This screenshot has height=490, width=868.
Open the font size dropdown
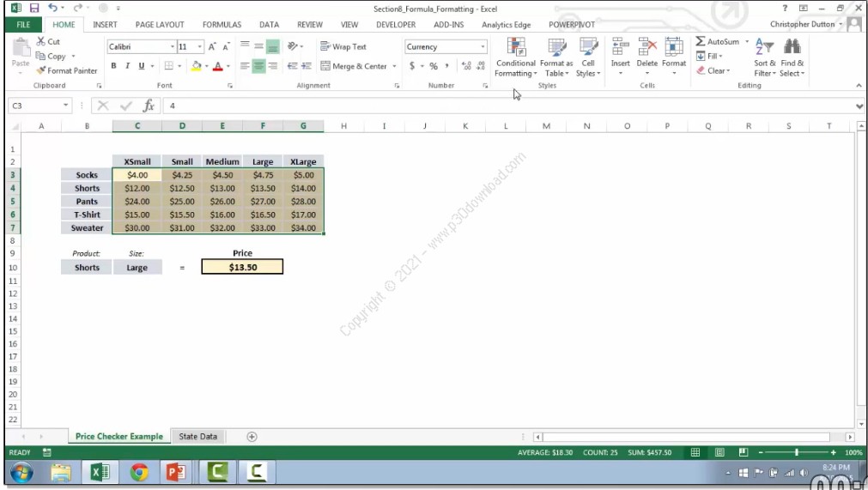point(200,46)
